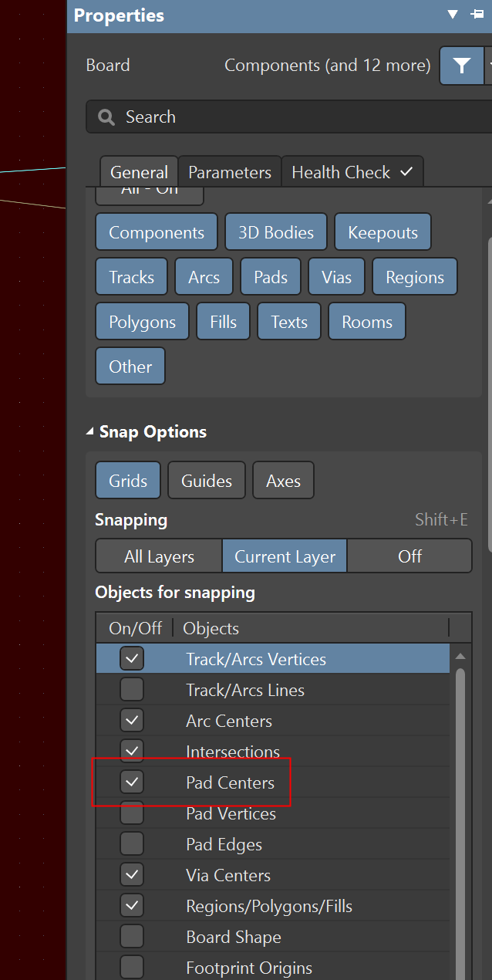Screen dimensions: 492x980
Task: Pin the Properties panel
Action: pos(476,15)
